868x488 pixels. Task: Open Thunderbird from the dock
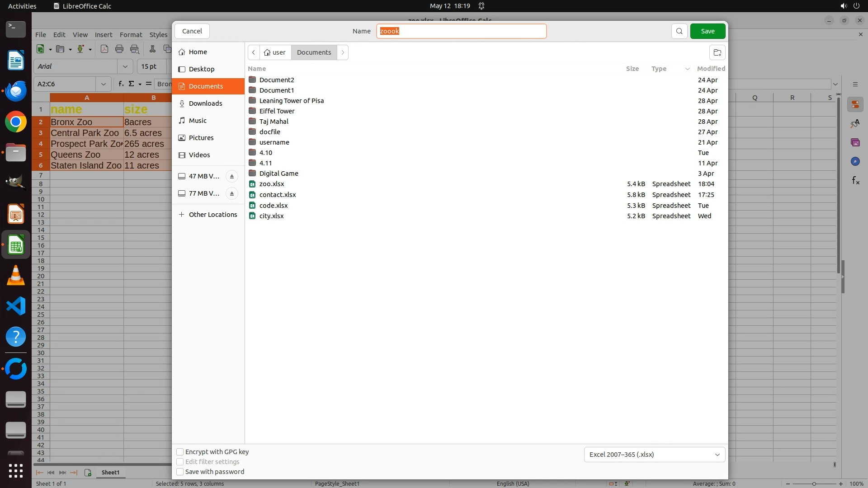pyautogui.click(x=16, y=91)
